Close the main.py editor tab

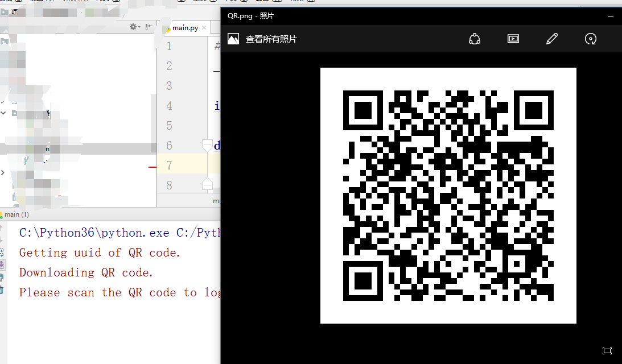[204, 28]
